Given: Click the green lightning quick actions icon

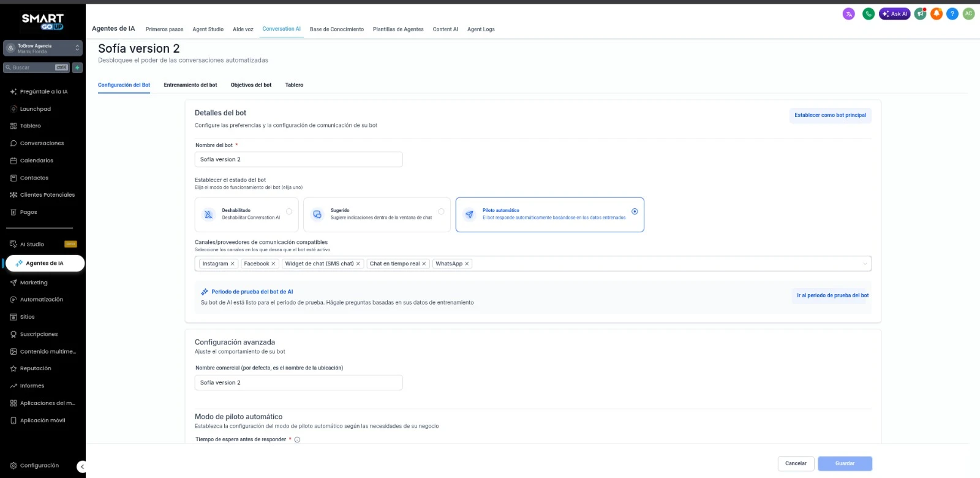Looking at the screenshot, I should point(78,67).
